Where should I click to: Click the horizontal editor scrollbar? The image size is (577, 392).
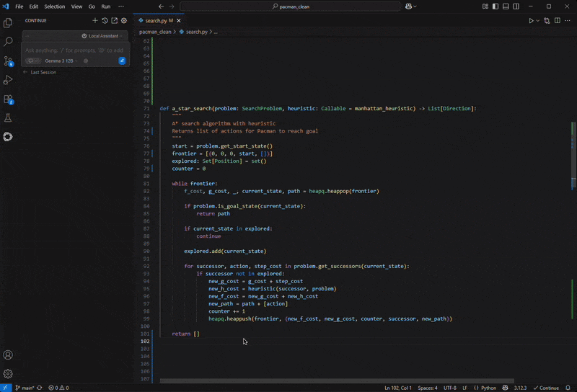click(337, 380)
